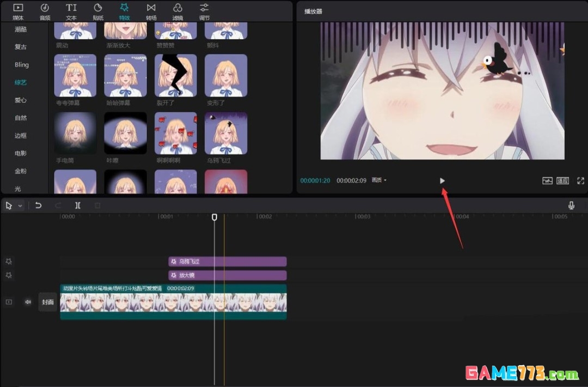Play the video preview
588x387 pixels.
click(442, 180)
